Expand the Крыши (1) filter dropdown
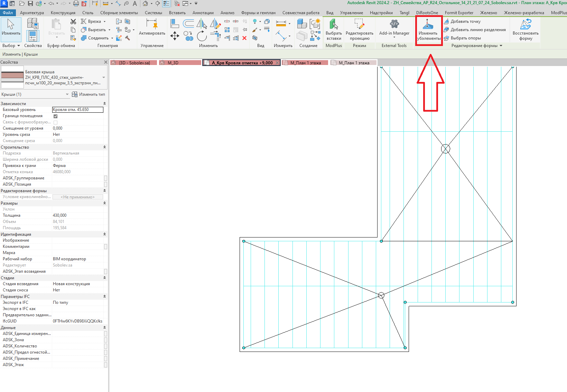The width and height of the screenshot is (567, 392). click(67, 94)
